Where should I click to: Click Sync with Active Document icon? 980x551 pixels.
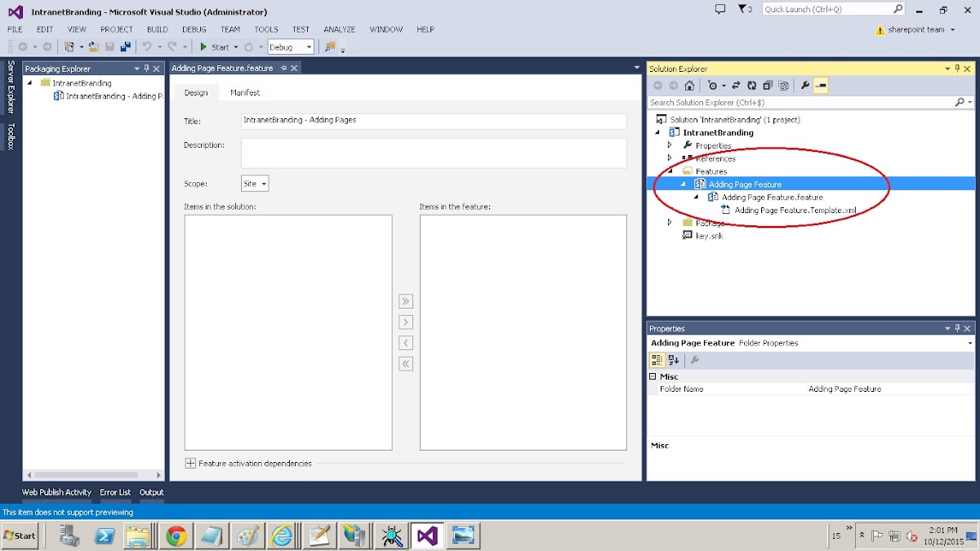736,86
